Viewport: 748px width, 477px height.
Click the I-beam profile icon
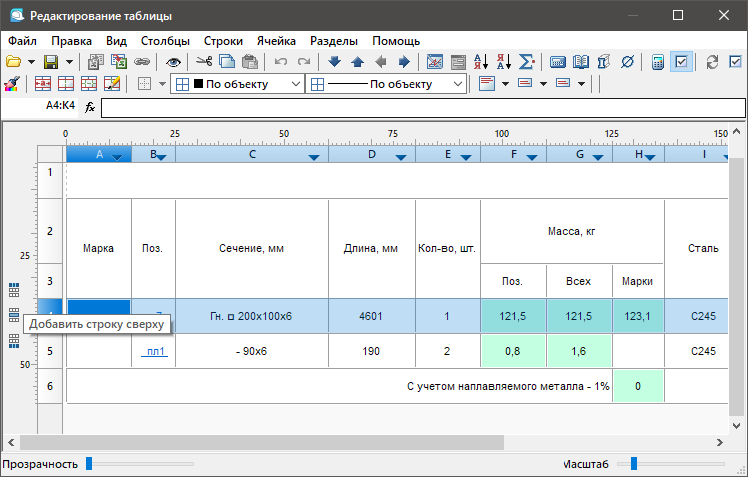point(604,62)
